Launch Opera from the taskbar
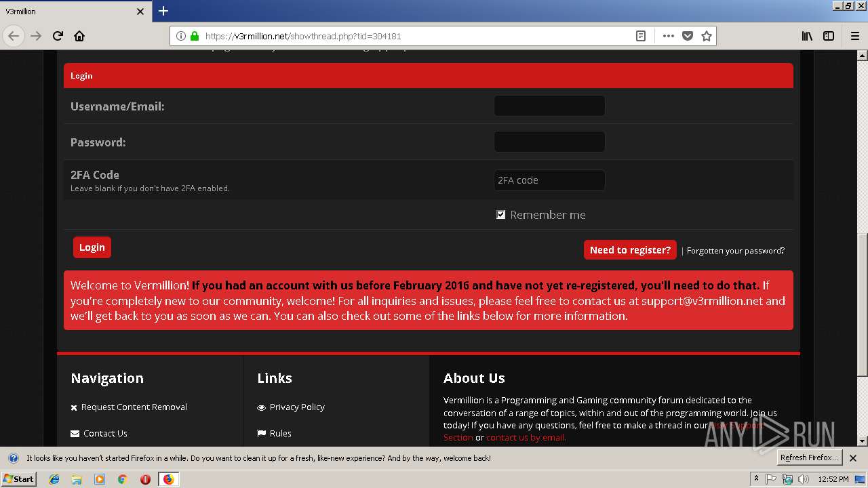 pos(145,479)
